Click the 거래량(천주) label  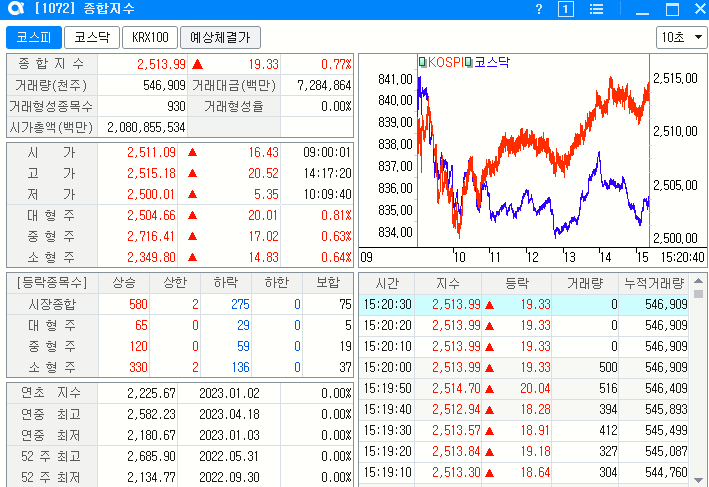51,85
